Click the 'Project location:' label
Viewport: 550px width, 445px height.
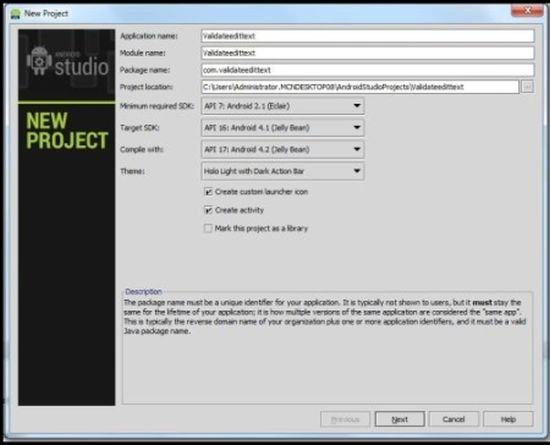(x=146, y=87)
